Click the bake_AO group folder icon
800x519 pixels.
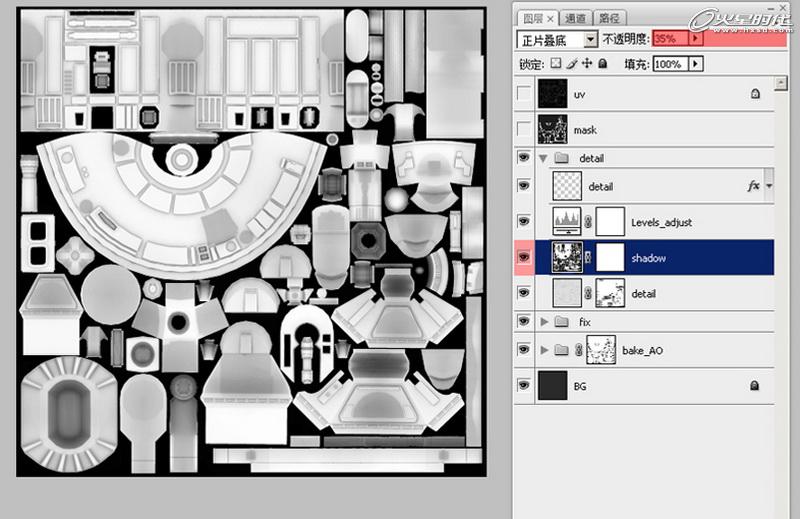[x=562, y=350]
